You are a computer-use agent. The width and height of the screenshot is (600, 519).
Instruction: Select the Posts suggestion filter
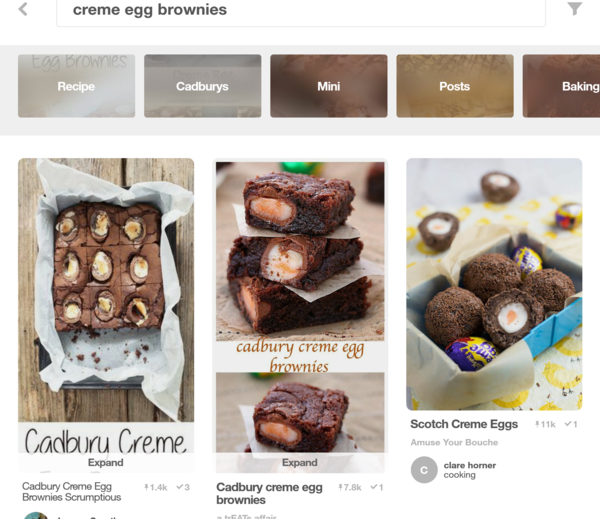pos(455,86)
